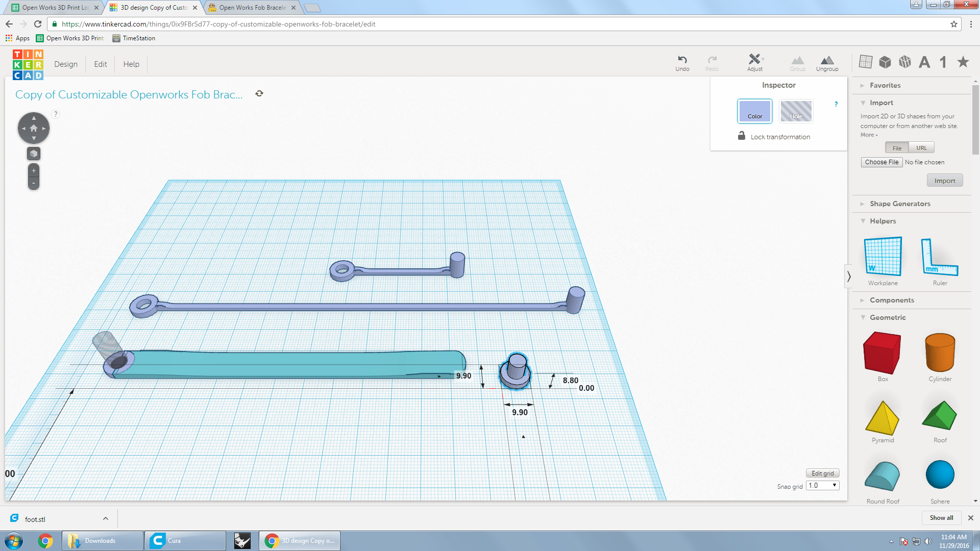Collapse the Helpers section
The image size is (980, 551).
pos(882,221)
